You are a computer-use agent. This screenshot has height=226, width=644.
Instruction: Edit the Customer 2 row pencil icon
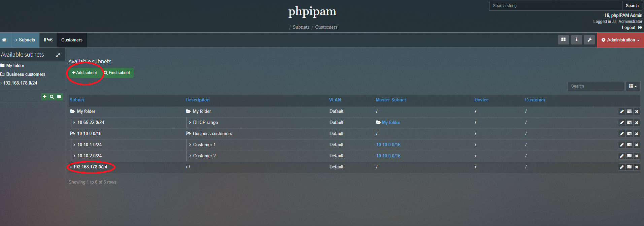622,156
